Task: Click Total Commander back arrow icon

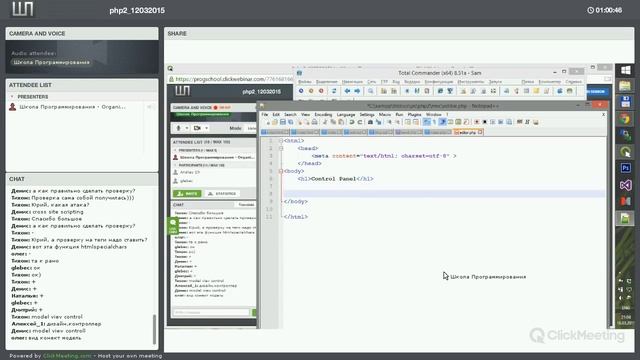Action: click(x=347, y=91)
